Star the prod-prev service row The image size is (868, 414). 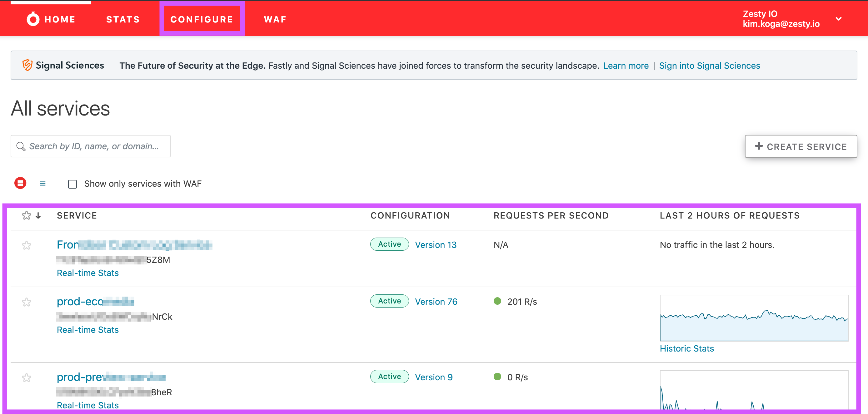pyautogui.click(x=26, y=378)
